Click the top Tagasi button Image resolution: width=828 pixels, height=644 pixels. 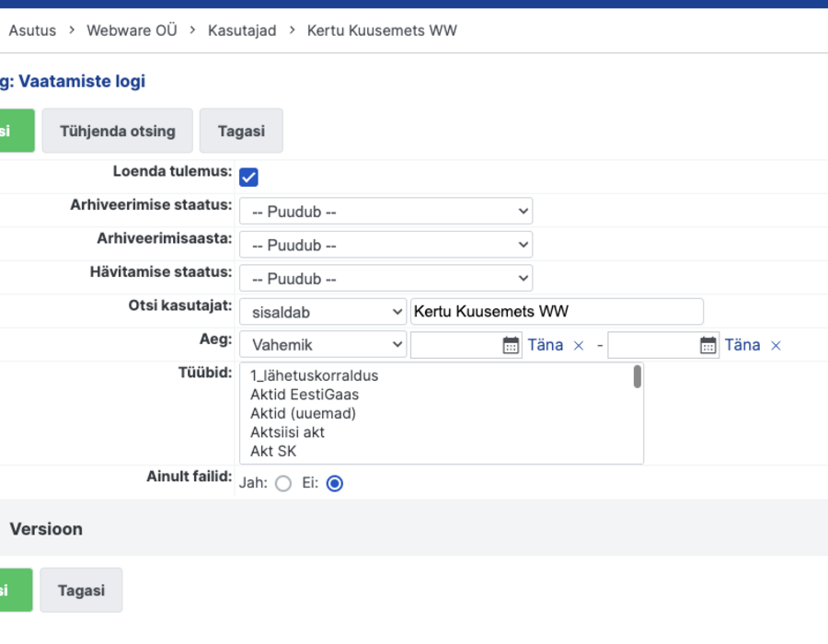[x=241, y=131]
